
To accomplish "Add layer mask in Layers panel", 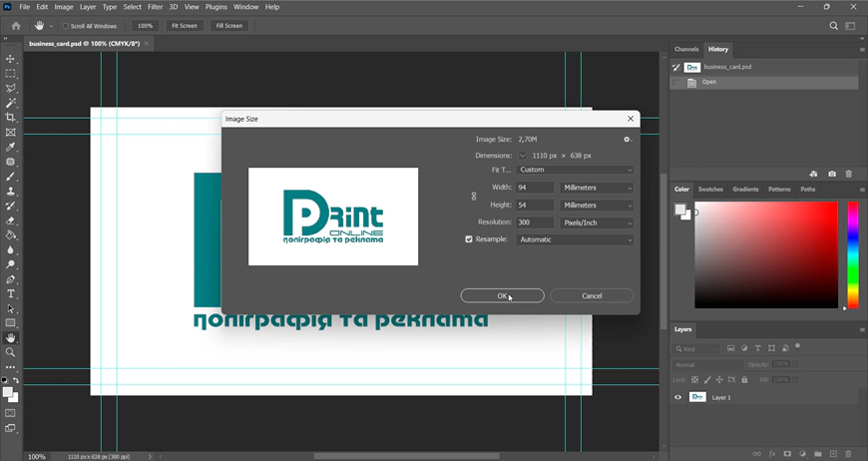I will pyautogui.click(x=787, y=454).
